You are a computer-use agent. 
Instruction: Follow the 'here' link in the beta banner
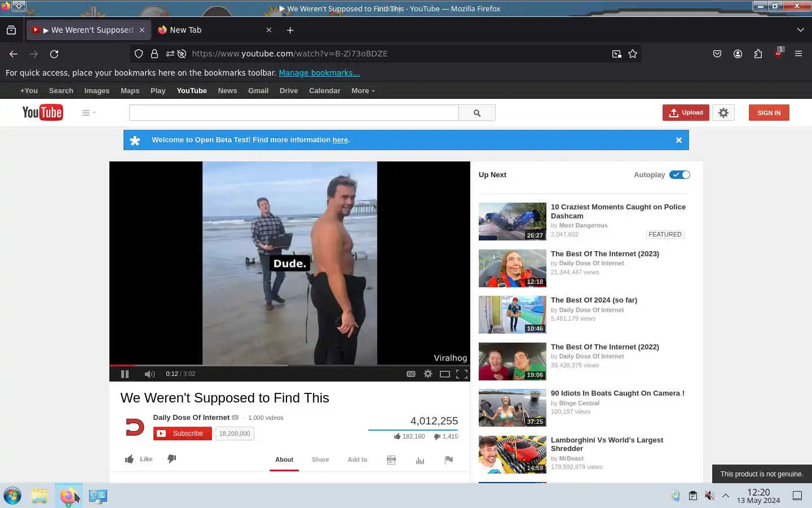pyautogui.click(x=340, y=140)
